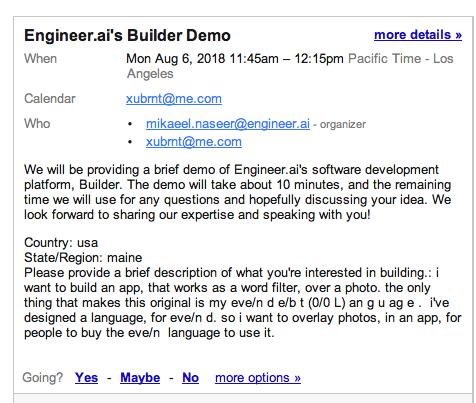The width and height of the screenshot is (476, 403).
Task: Respond Maybe to the invitation
Action: point(140,378)
